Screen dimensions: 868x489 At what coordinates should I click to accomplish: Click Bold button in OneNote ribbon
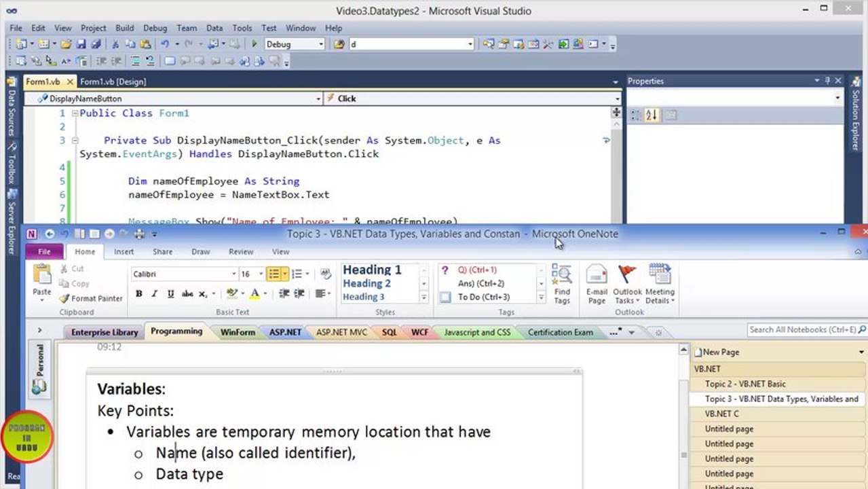(139, 293)
